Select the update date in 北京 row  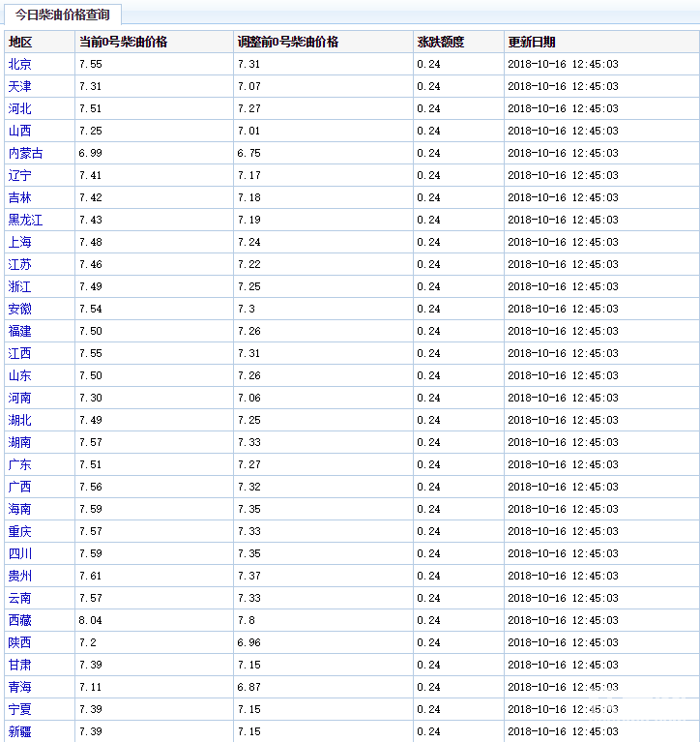pos(563,64)
